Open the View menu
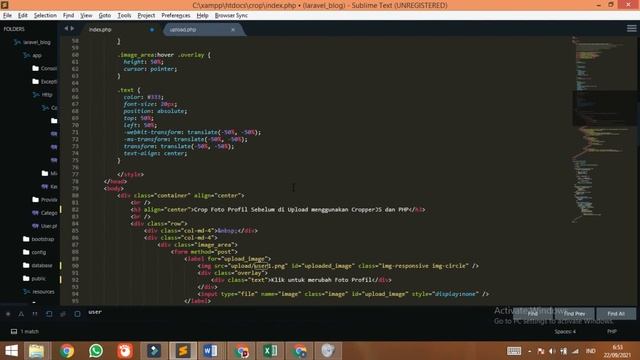This screenshot has width=640, height=360. [x=86, y=16]
